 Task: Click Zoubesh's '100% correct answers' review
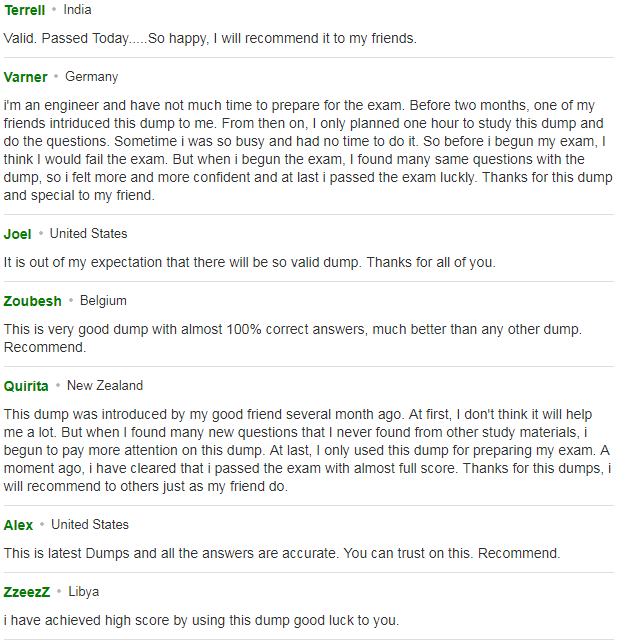click(x=293, y=338)
